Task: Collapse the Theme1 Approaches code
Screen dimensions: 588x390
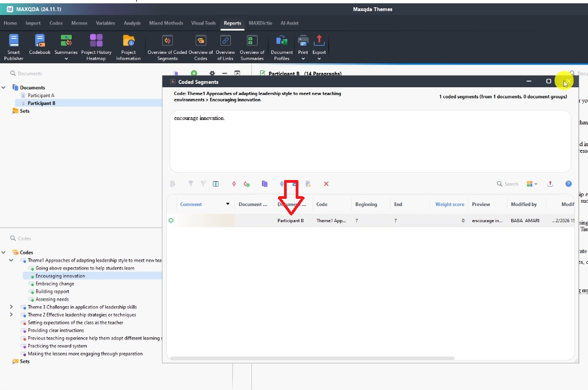Action: click(11, 260)
